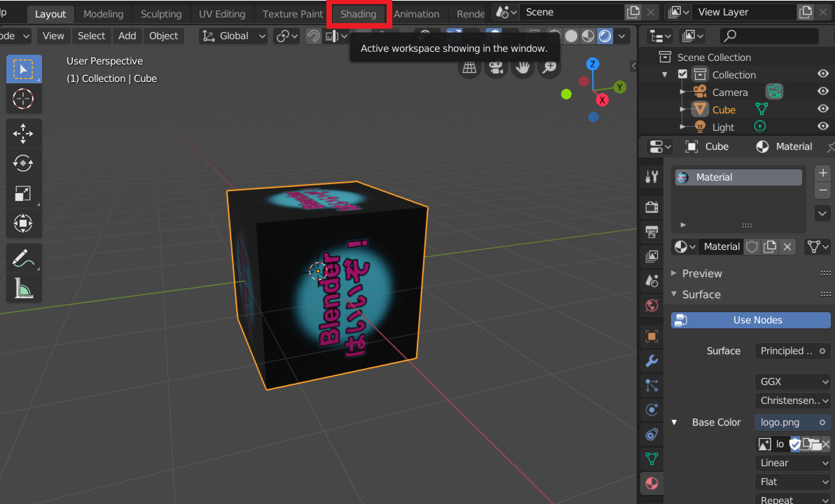Click the pan view hand icon

[523, 68]
